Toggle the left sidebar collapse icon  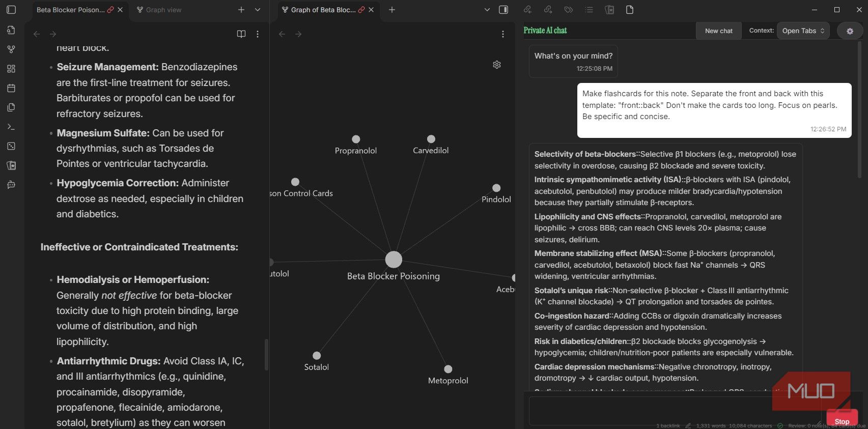[11, 10]
